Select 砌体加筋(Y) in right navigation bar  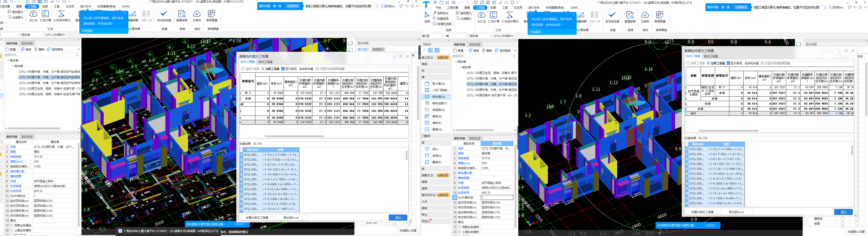[436, 103]
